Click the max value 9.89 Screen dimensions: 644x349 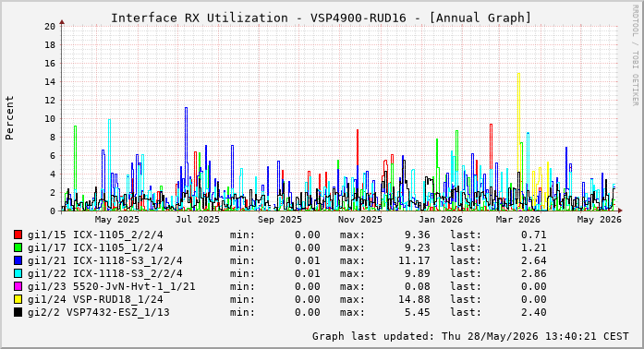(418, 273)
